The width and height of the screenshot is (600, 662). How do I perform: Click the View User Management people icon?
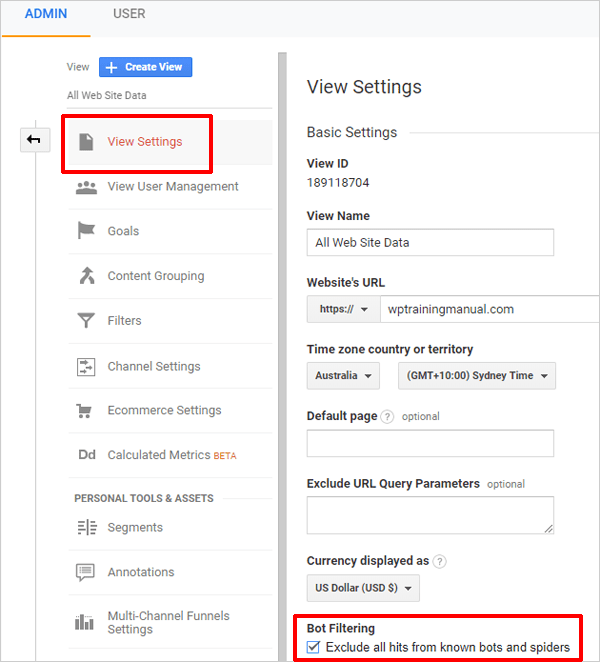pyautogui.click(x=86, y=187)
